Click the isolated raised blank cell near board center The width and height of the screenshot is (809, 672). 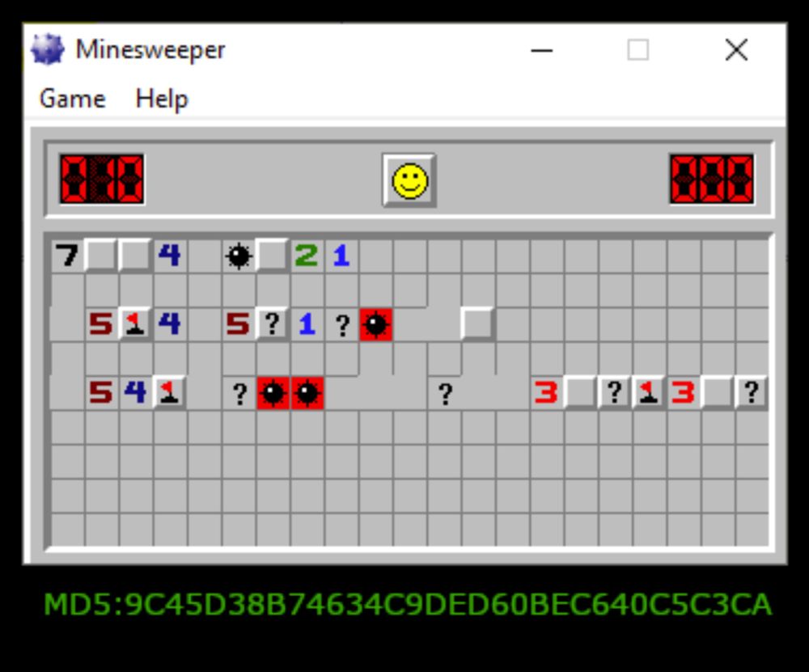pos(478,324)
